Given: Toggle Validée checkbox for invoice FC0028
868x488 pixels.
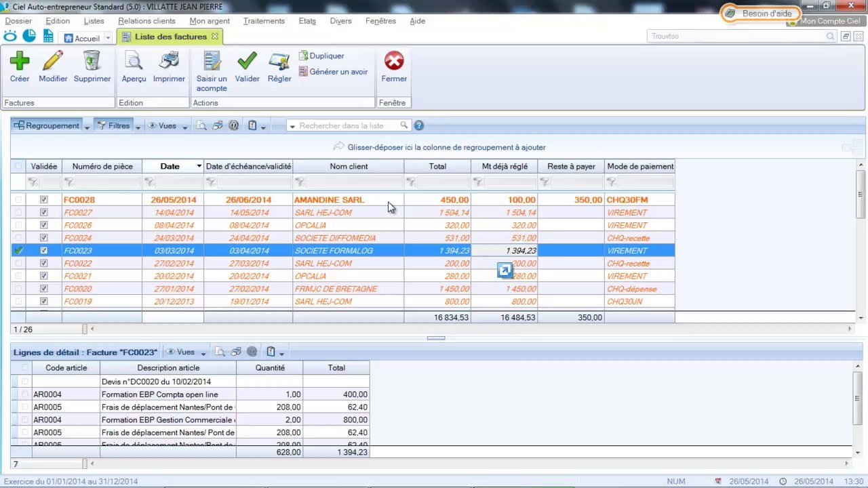Looking at the screenshot, I should click(x=44, y=200).
